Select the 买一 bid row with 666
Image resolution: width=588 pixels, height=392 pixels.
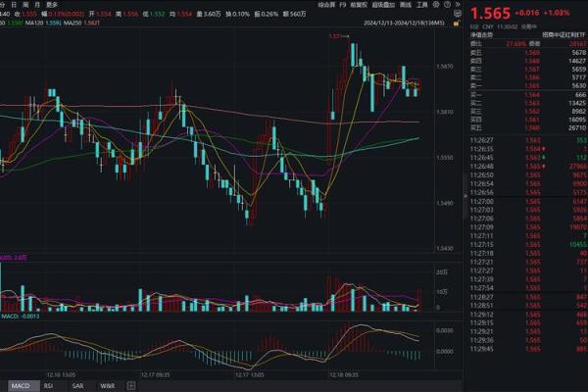528,94
